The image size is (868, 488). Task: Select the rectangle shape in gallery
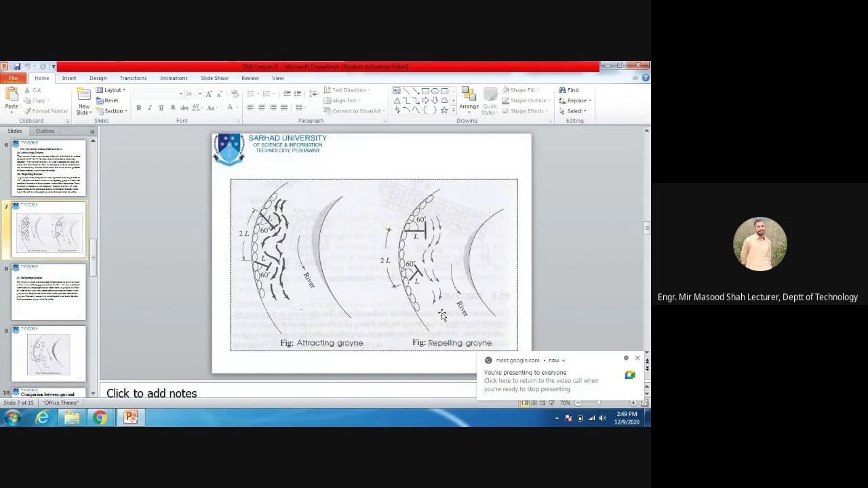point(425,91)
